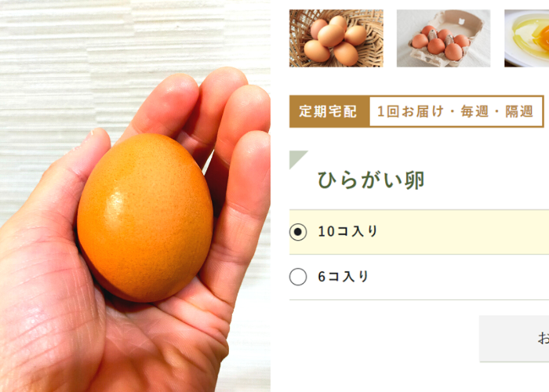The image size is (549, 392).
Task: Click the 定期宅配 label
Action: coord(329,111)
